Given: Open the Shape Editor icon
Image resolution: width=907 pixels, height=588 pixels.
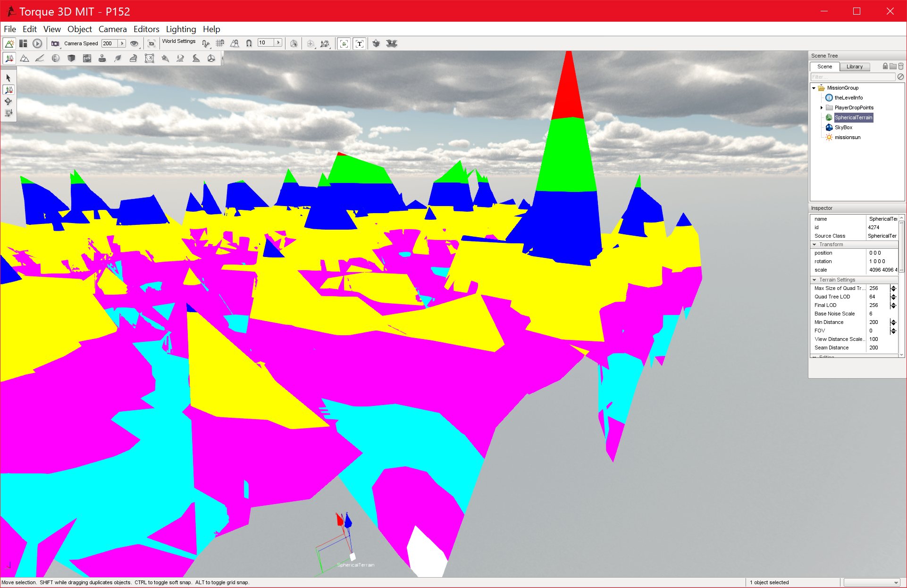Looking at the screenshot, I should (x=211, y=58).
